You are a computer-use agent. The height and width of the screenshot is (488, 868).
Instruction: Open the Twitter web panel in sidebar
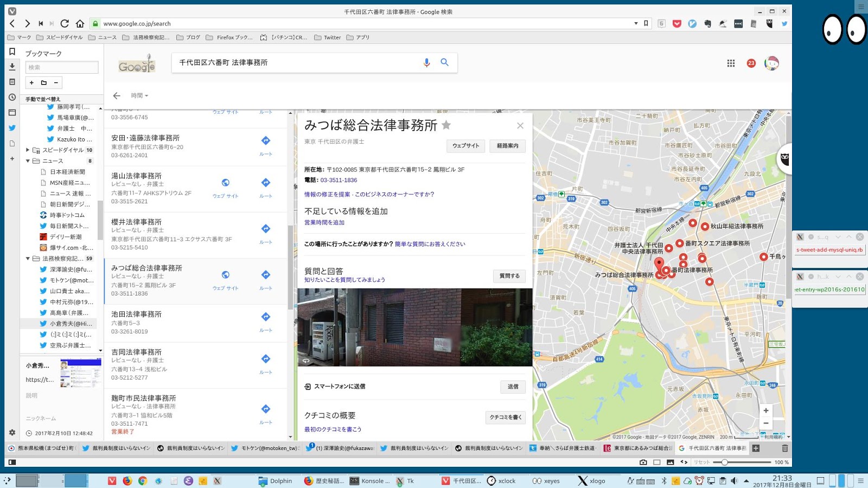(x=12, y=128)
